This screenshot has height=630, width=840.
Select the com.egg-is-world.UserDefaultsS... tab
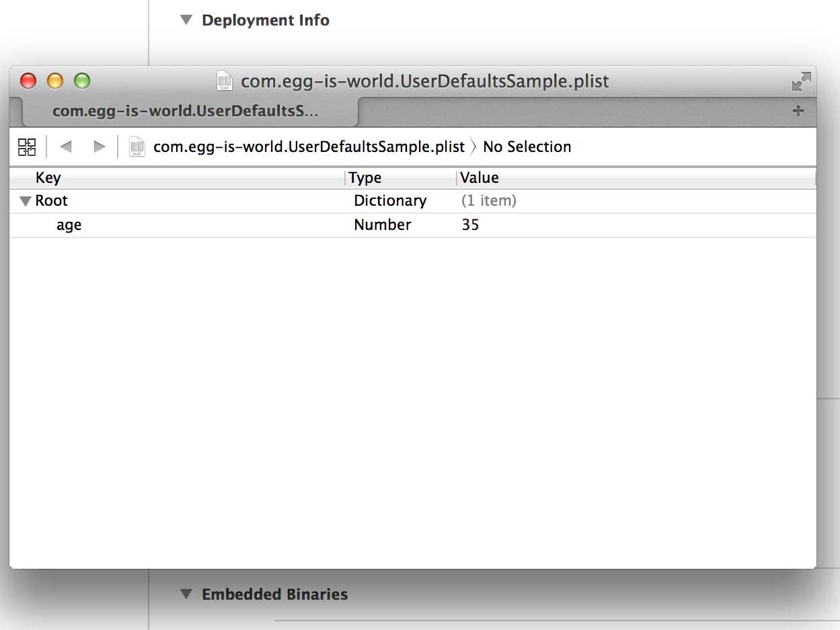click(x=190, y=112)
